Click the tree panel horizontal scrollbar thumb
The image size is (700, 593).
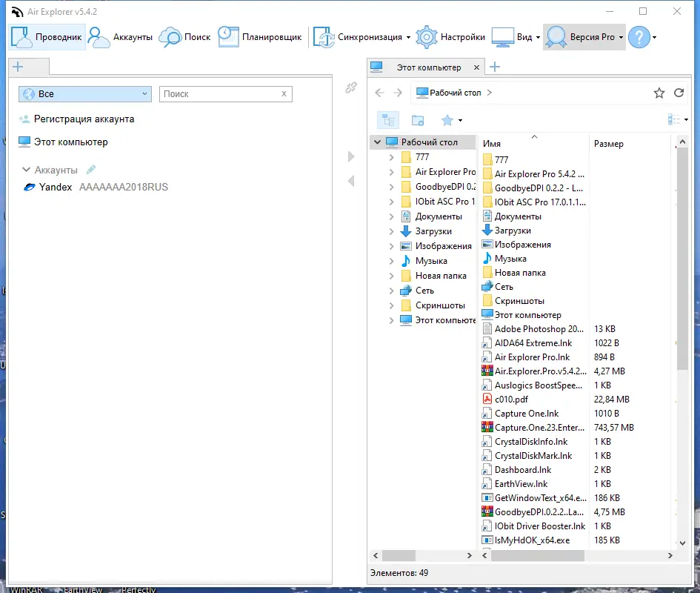[399, 555]
